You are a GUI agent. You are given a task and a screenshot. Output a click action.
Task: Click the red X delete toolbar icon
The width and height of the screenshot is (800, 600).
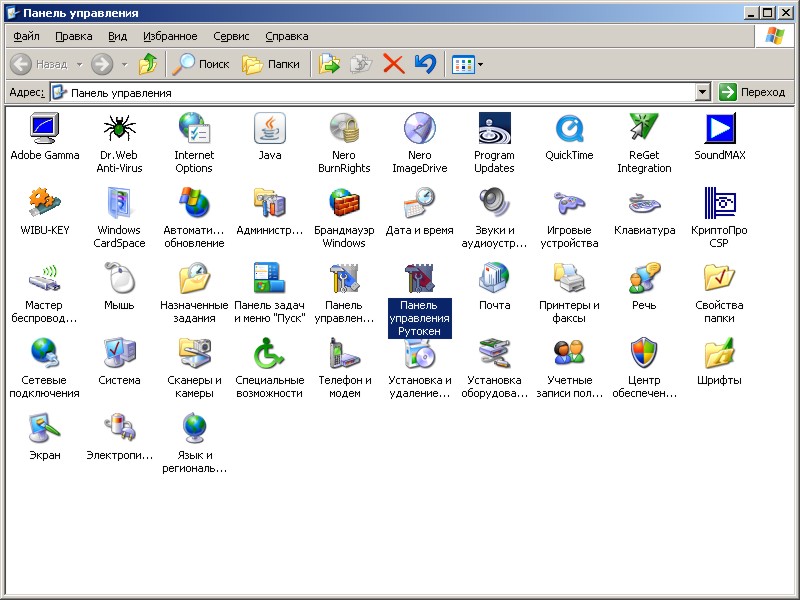click(394, 64)
